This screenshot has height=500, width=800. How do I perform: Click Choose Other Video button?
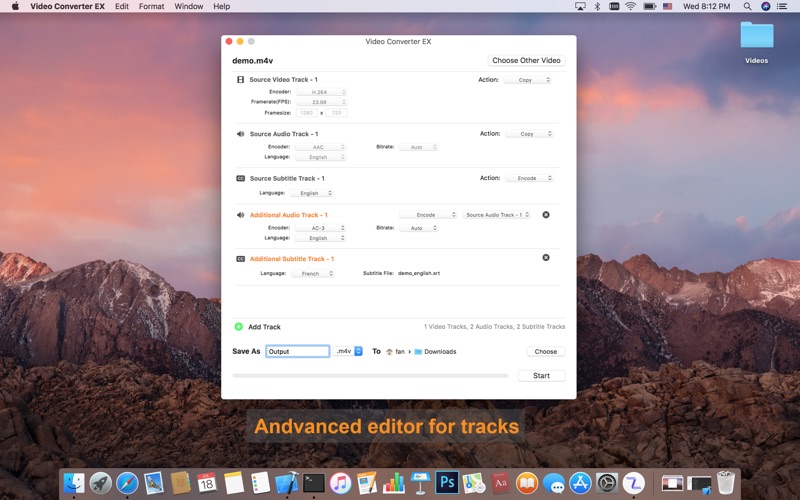tap(527, 60)
